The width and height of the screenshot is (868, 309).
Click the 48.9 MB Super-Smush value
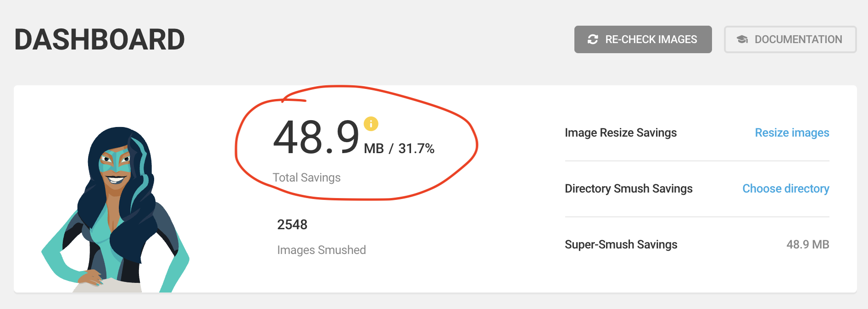[807, 244]
